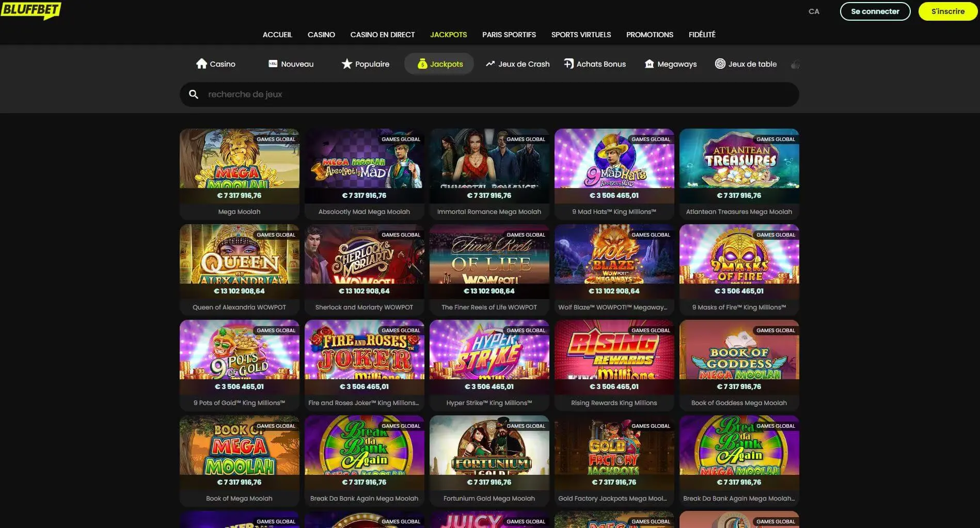
Task: Select the Jeux de table filter icon
Action: click(719, 64)
